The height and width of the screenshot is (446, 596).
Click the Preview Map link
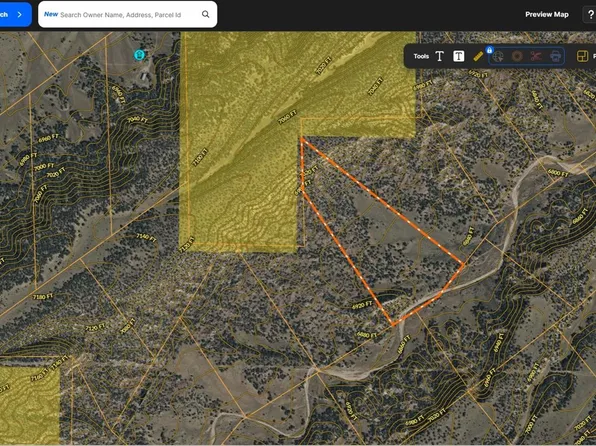(547, 14)
